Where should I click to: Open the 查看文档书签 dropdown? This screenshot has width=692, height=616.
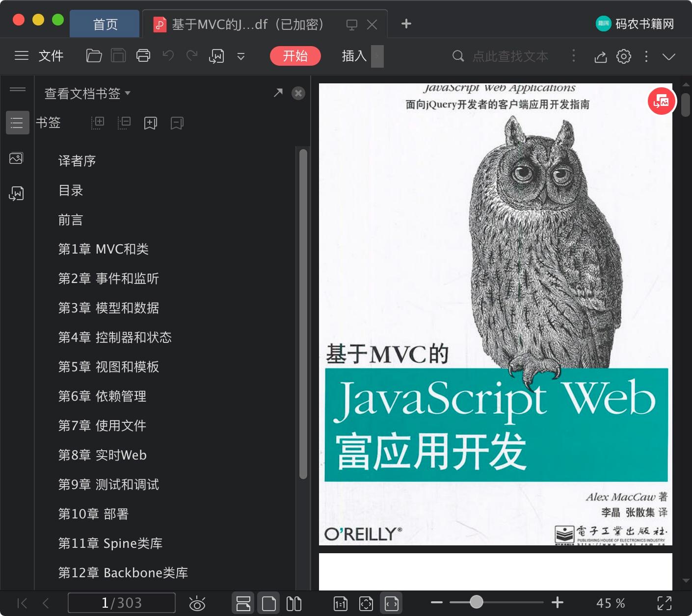tap(87, 93)
